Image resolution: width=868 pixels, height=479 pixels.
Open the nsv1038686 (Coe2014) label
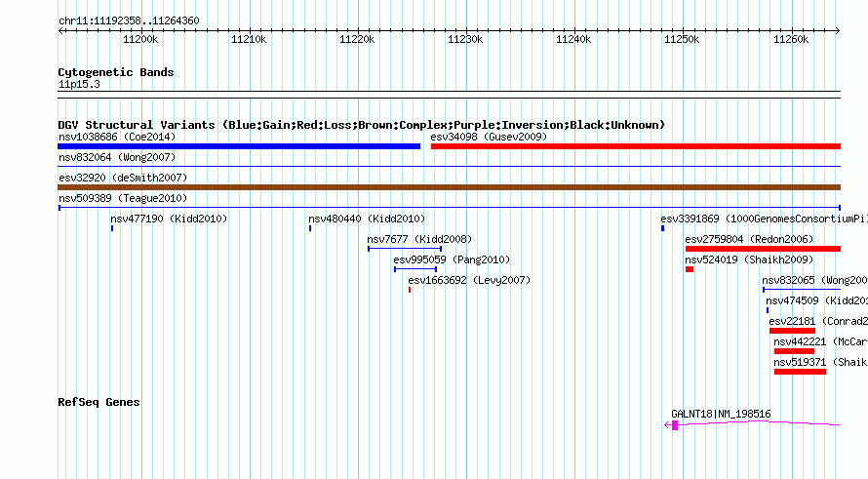pyautogui.click(x=117, y=137)
